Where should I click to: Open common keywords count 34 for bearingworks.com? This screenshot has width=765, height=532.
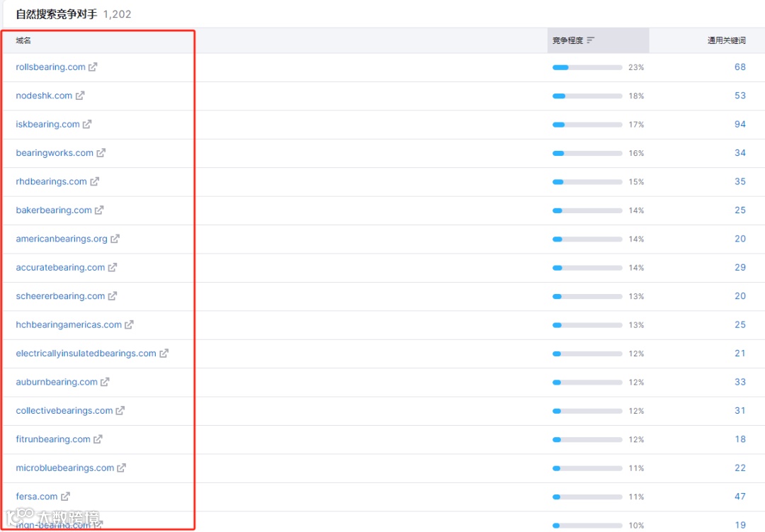tap(740, 153)
